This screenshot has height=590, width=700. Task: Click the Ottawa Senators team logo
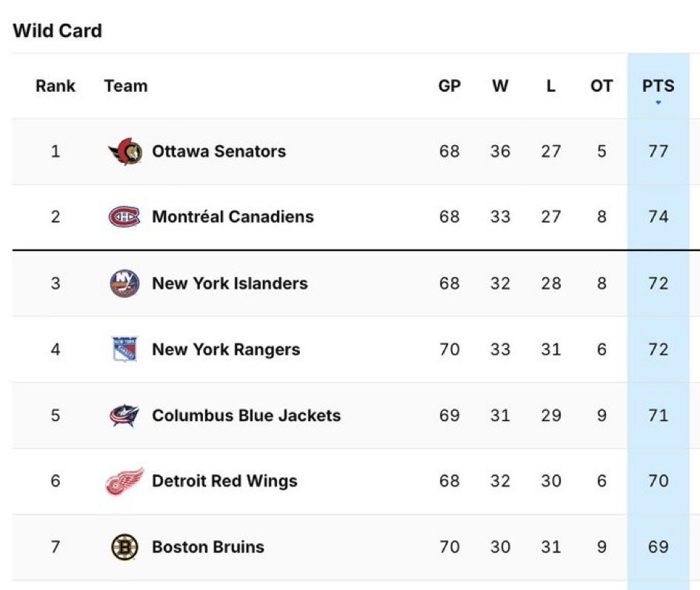125,151
